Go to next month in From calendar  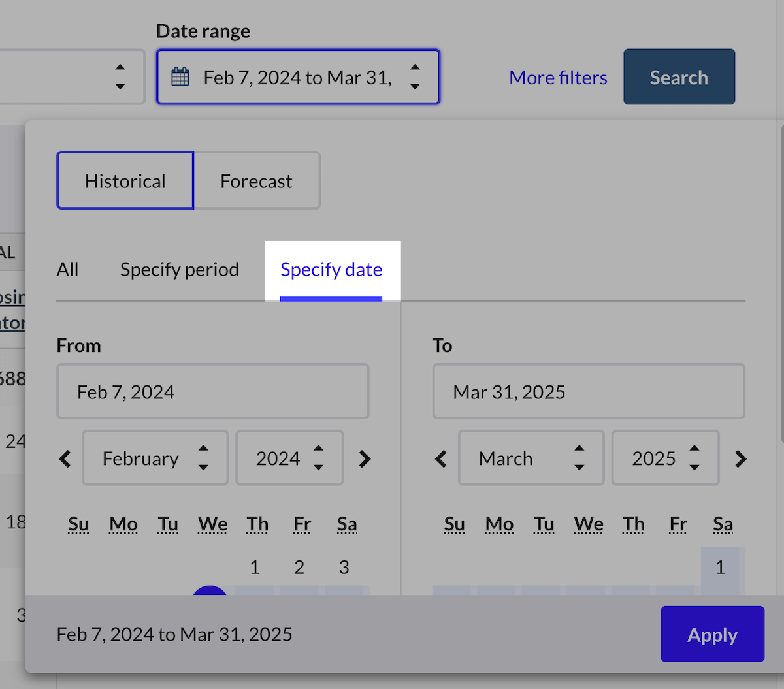365,459
